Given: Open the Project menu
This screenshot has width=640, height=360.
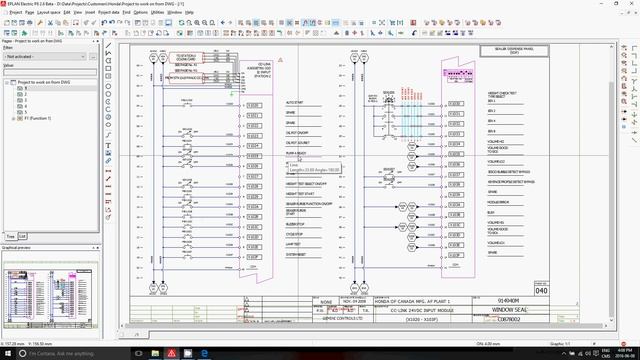Looking at the screenshot, I should [x=16, y=13].
